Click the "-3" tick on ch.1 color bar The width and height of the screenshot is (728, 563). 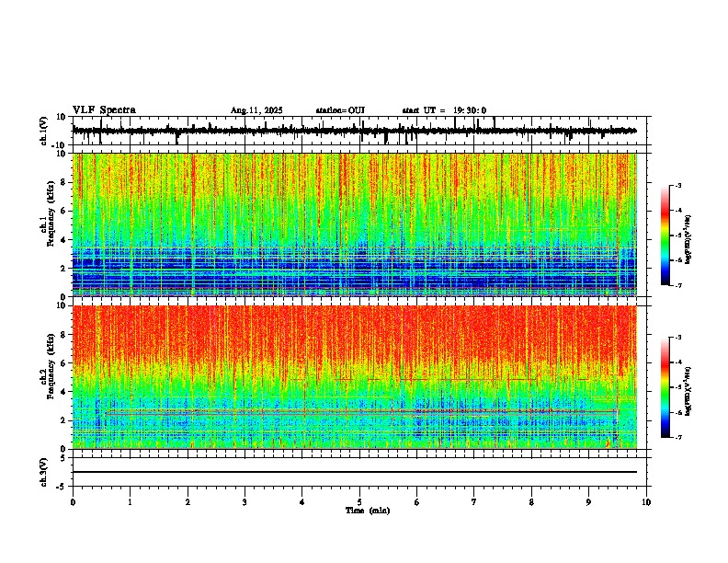677,185
